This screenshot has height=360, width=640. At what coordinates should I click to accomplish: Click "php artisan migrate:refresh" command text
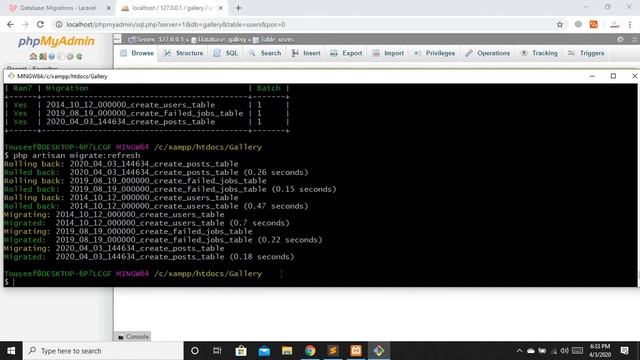tap(77, 156)
